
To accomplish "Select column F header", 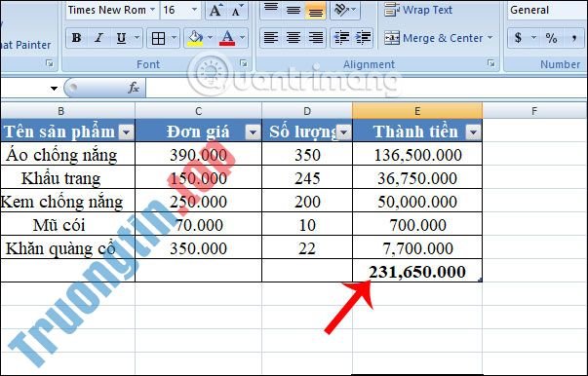I will [534, 111].
